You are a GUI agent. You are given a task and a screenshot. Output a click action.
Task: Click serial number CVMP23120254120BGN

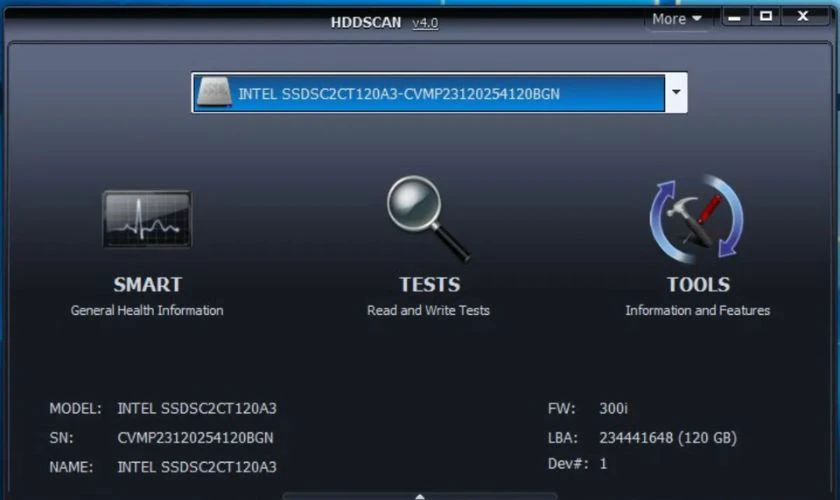[196, 438]
